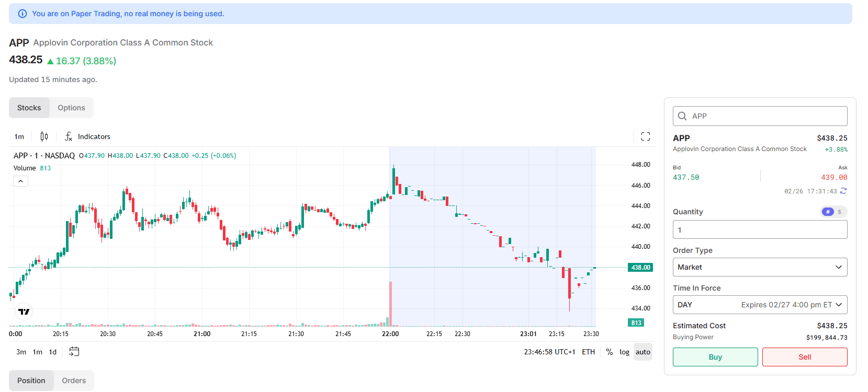Click the Sell button
This screenshot has width=868, height=392.
pos(805,357)
